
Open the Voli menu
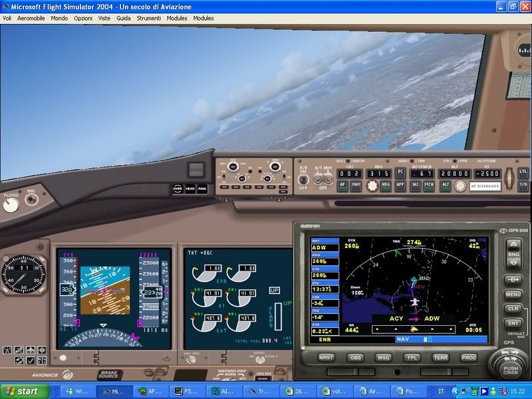pyautogui.click(x=7, y=19)
